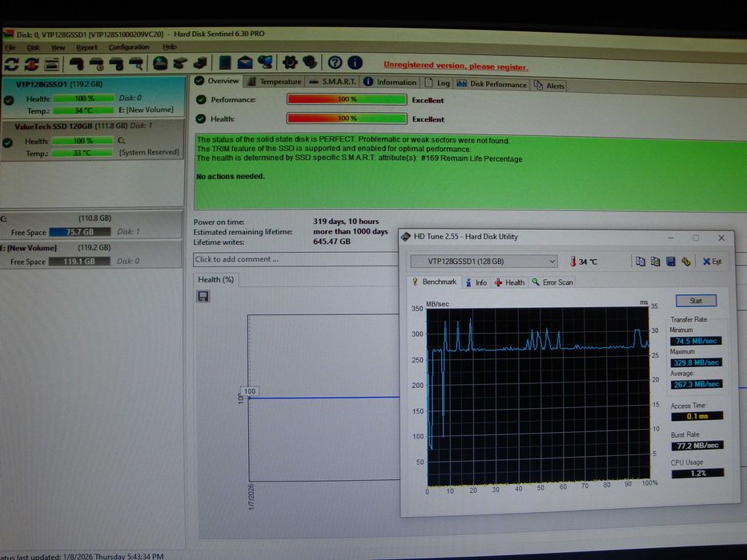747x560 pixels.
Task: Click the envelope send email toolbar icon
Action: tap(245, 62)
